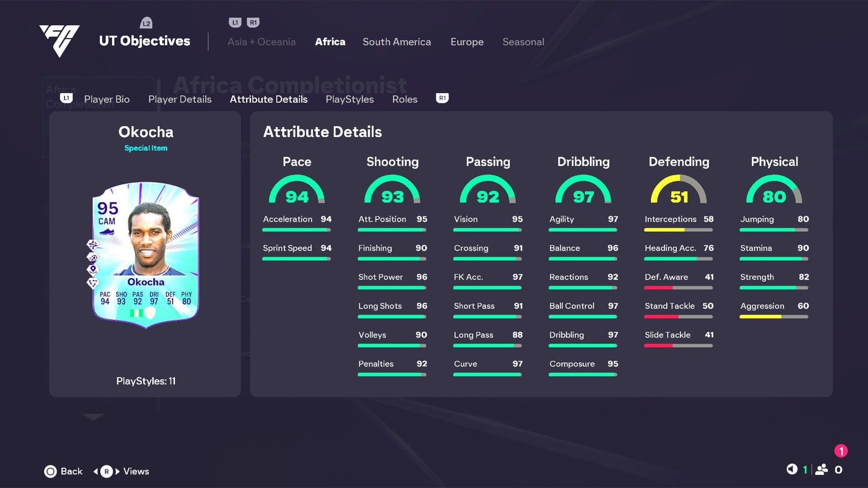Click the Long Shots 96 row
The image size is (868, 488).
(x=392, y=310)
